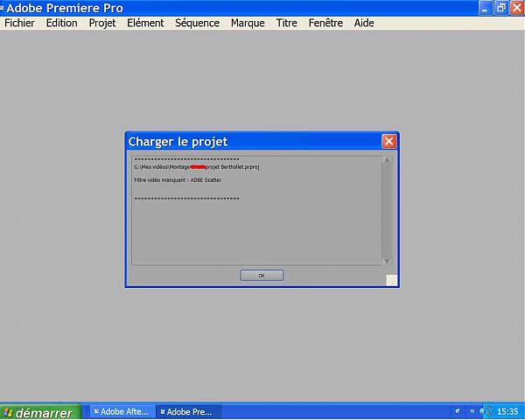Open the Projet menu
The width and height of the screenshot is (525, 420).
[x=102, y=23]
